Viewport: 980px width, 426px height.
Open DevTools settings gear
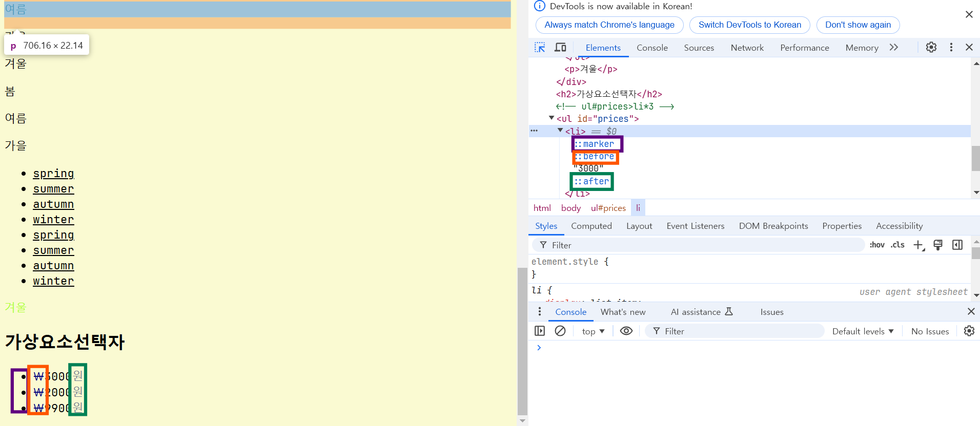tap(931, 47)
